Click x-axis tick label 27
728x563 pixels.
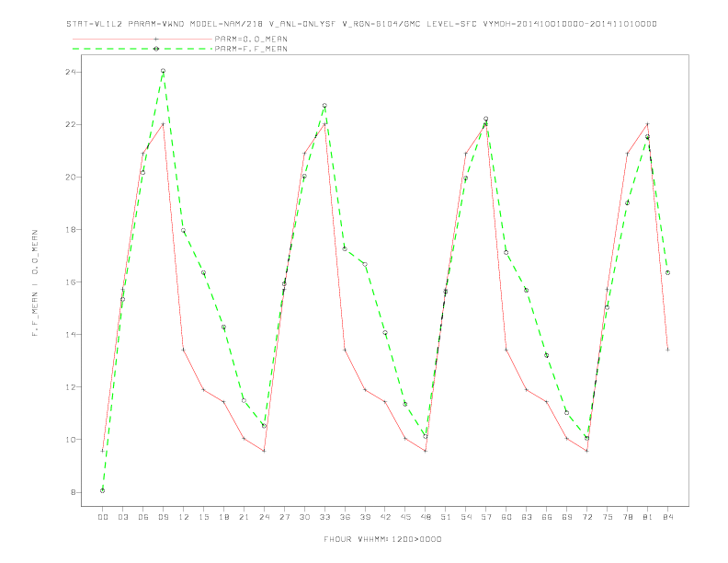[284, 517]
